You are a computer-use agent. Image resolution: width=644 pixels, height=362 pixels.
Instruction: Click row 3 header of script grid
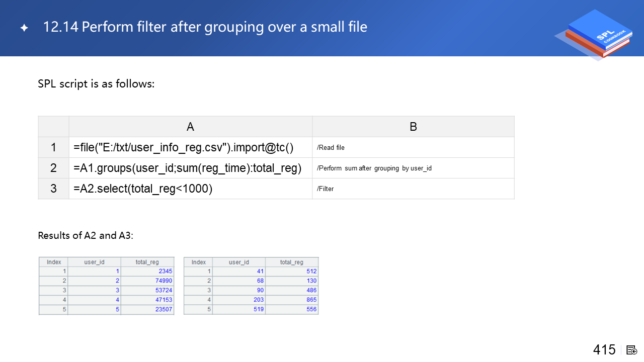[53, 189]
